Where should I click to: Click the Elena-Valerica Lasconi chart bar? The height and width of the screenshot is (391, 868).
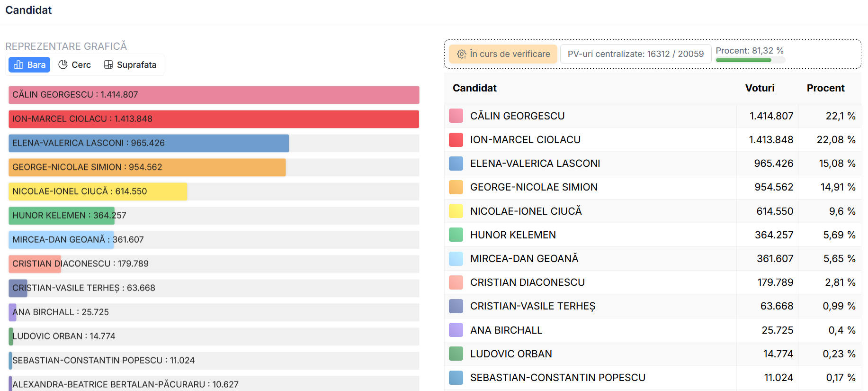[149, 143]
